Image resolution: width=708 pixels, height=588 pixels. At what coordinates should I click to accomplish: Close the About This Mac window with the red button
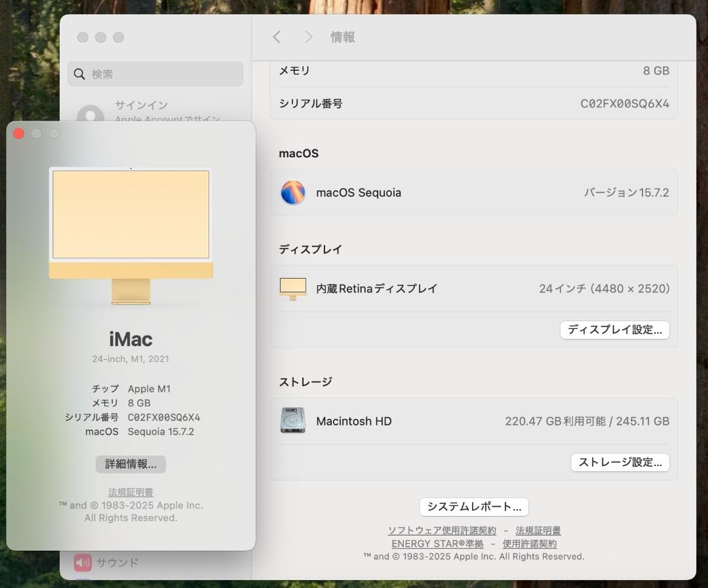(x=18, y=134)
